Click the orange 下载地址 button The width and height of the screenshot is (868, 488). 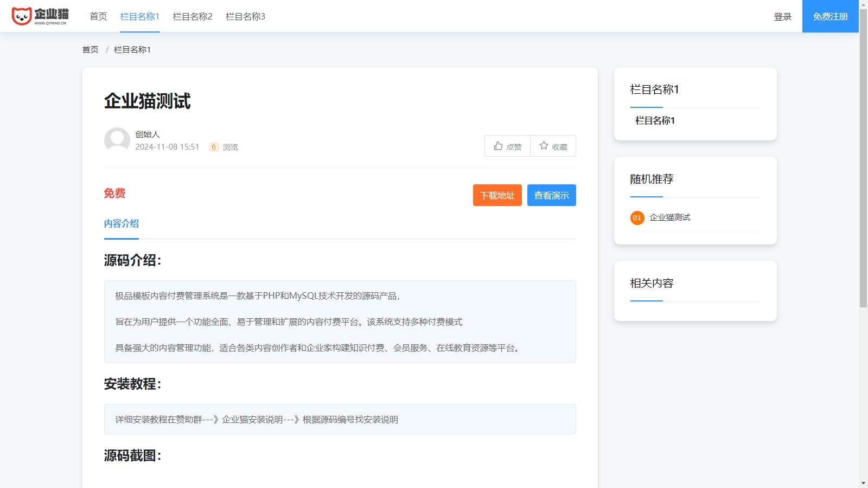point(497,195)
